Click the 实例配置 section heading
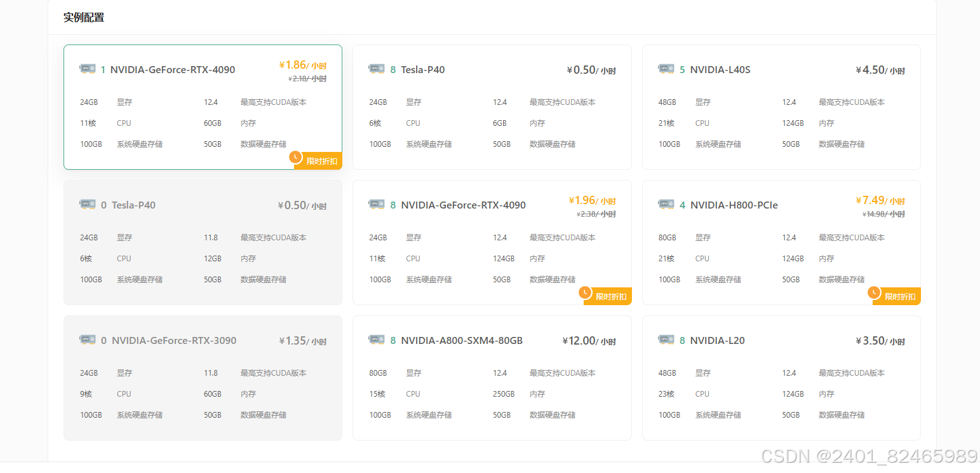This screenshot has height=473, width=980. [x=84, y=17]
